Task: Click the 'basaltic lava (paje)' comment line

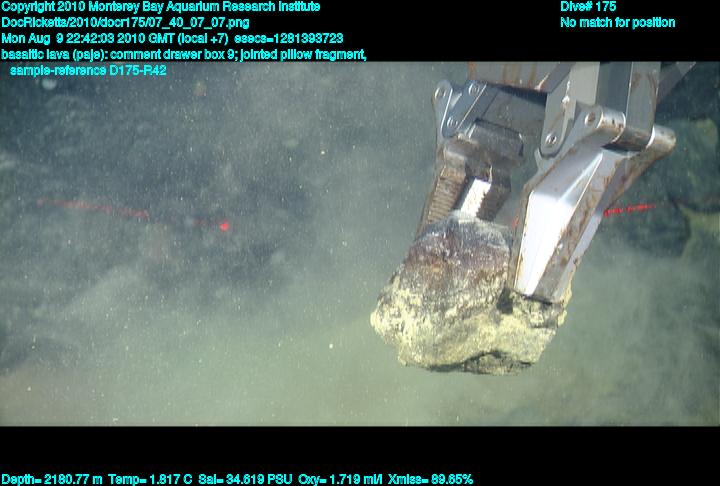Action: coord(184,55)
